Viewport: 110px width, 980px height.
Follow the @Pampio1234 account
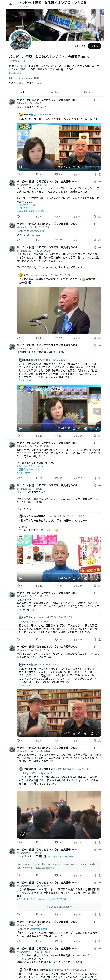point(95,46)
